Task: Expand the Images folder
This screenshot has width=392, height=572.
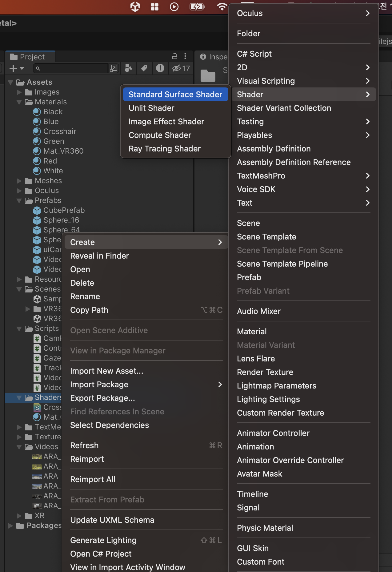Action: 19,92
